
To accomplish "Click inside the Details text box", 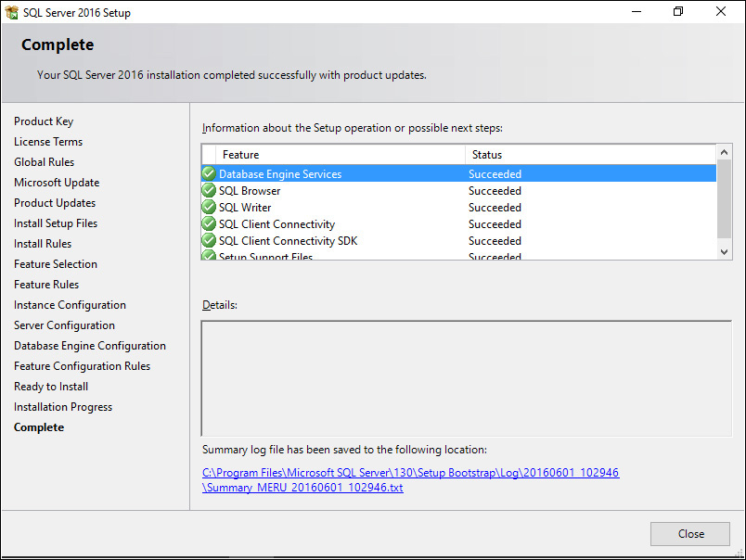I will [x=466, y=376].
